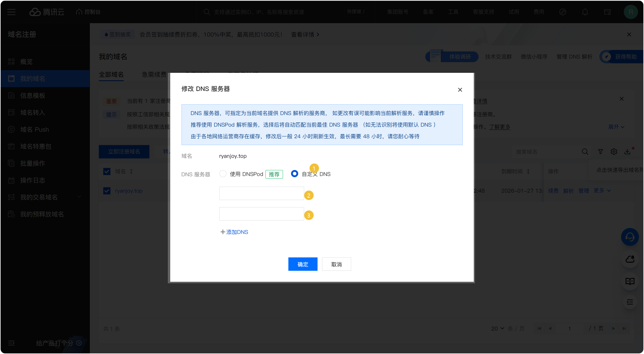This screenshot has height=354, width=644.
Task: Select the 使用 DNSPod radio option
Action: point(223,174)
